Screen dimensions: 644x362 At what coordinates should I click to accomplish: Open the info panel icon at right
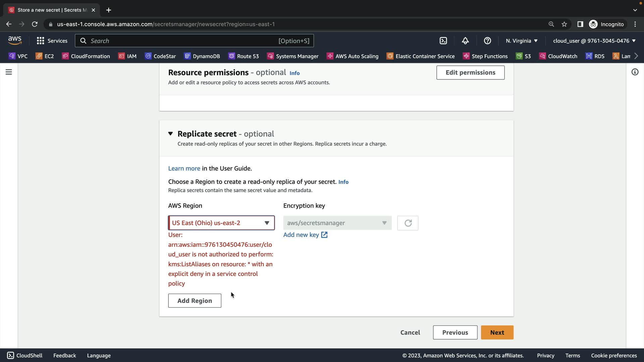pyautogui.click(x=635, y=72)
